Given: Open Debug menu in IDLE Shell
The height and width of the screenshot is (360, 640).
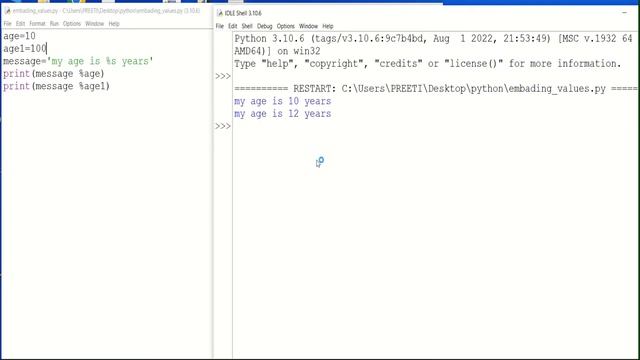Looking at the screenshot, I should click(264, 26).
